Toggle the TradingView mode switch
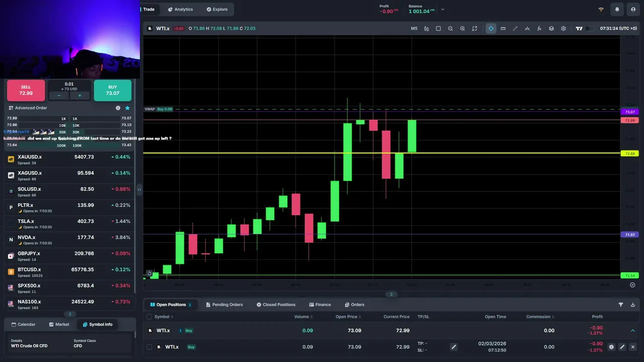 click(x=590, y=29)
